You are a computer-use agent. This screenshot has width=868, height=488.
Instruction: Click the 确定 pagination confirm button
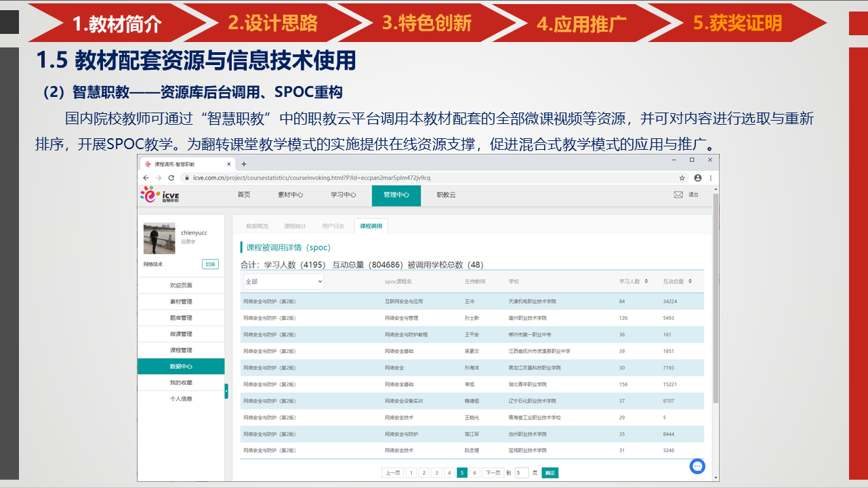550,473
